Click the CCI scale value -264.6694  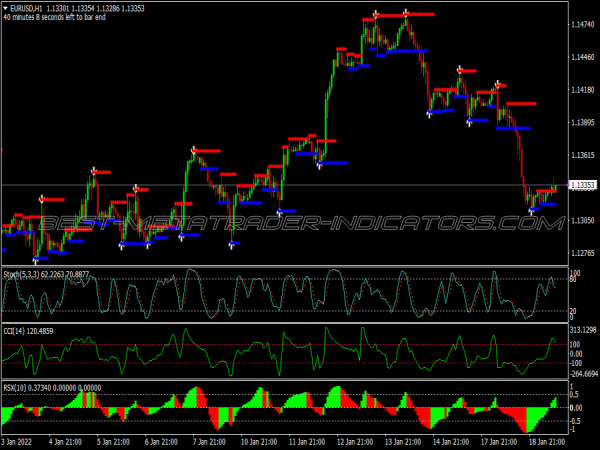(584, 373)
